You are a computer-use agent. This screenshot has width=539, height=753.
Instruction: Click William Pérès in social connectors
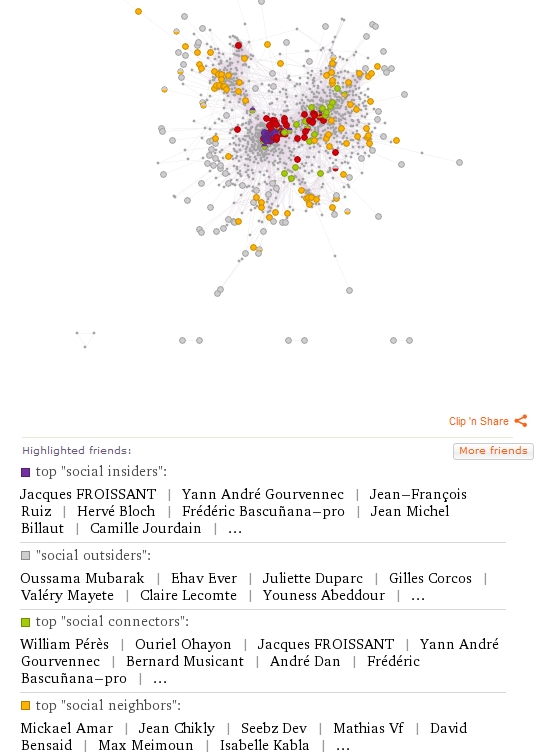click(x=64, y=644)
